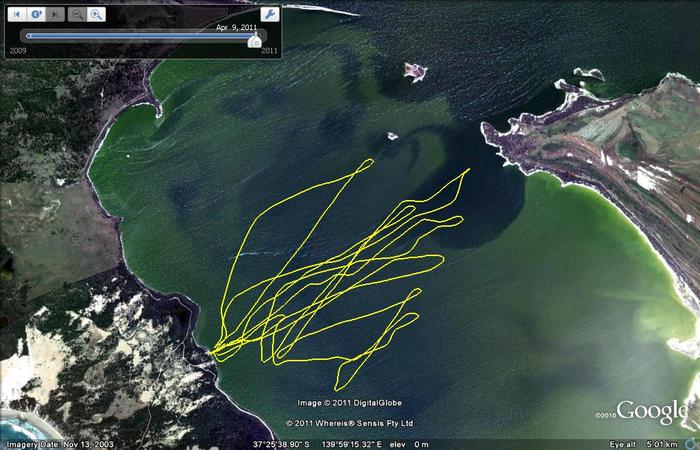Click the step-back button in time slider
The height and width of the screenshot is (450, 700).
pyautogui.click(x=17, y=14)
